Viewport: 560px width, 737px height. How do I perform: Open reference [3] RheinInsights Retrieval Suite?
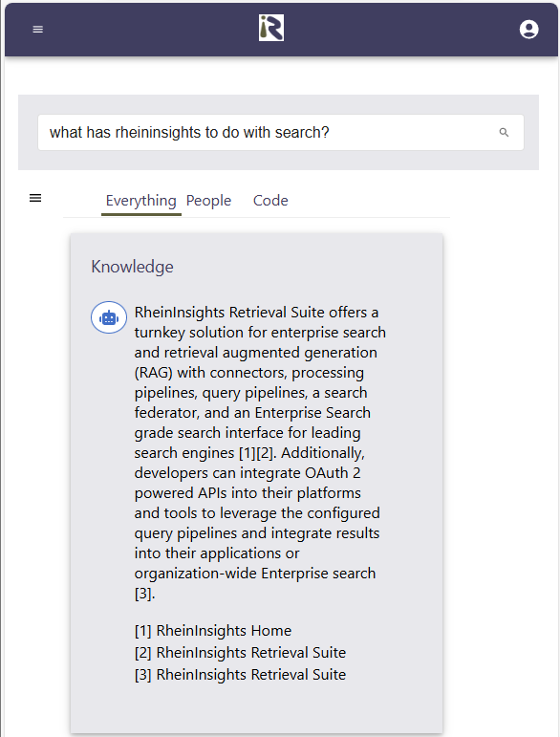pos(240,675)
